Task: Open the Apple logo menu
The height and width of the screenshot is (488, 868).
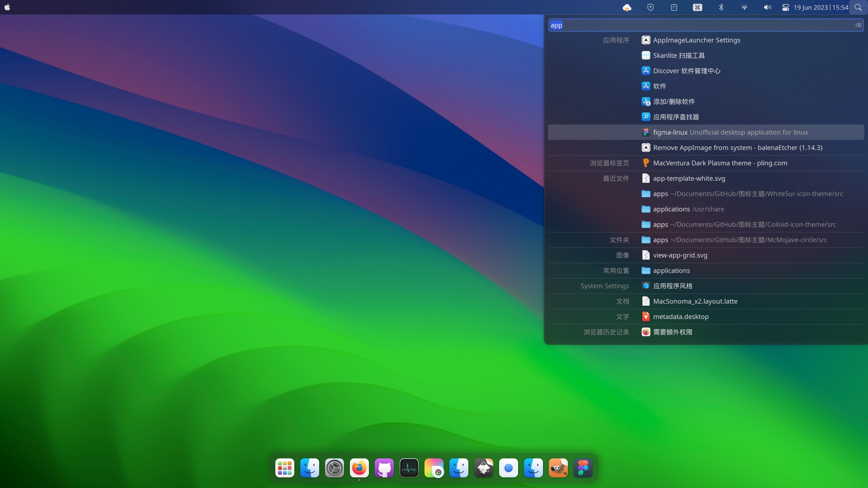Action: pos(7,7)
